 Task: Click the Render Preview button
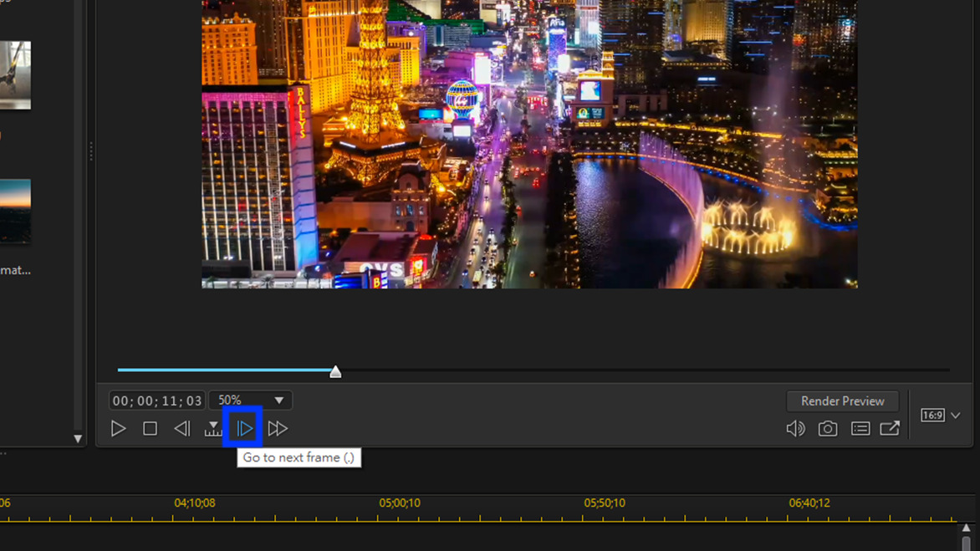pyautogui.click(x=842, y=400)
